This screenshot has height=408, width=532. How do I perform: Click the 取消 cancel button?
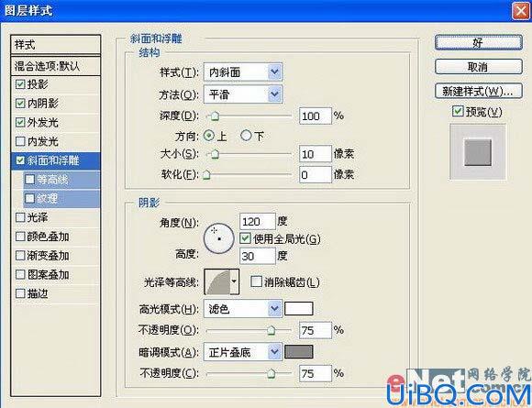pyautogui.click(x=479, y=67)
